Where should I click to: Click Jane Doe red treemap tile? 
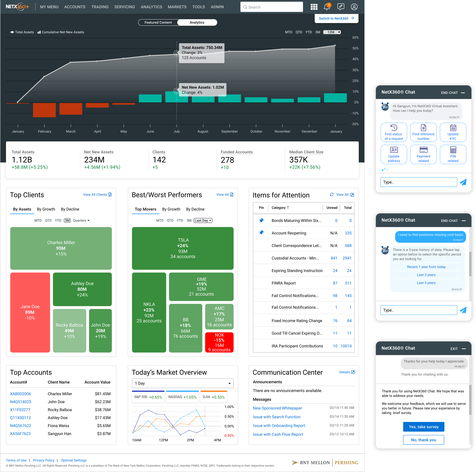point(30,312)
